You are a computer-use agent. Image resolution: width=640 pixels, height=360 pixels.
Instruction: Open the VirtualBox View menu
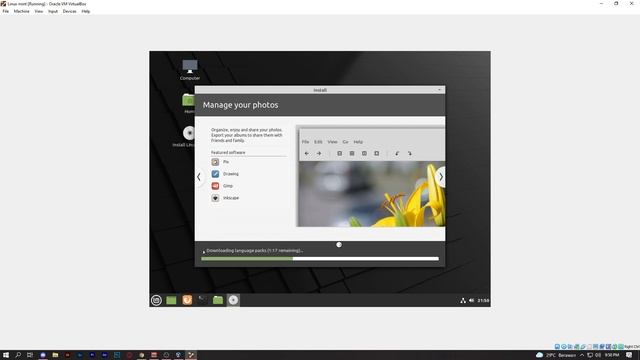[x=39, y=11]
